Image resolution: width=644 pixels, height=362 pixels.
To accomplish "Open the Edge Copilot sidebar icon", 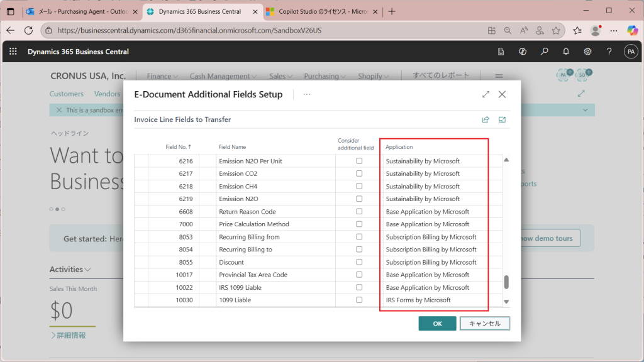I will point(633,30).
